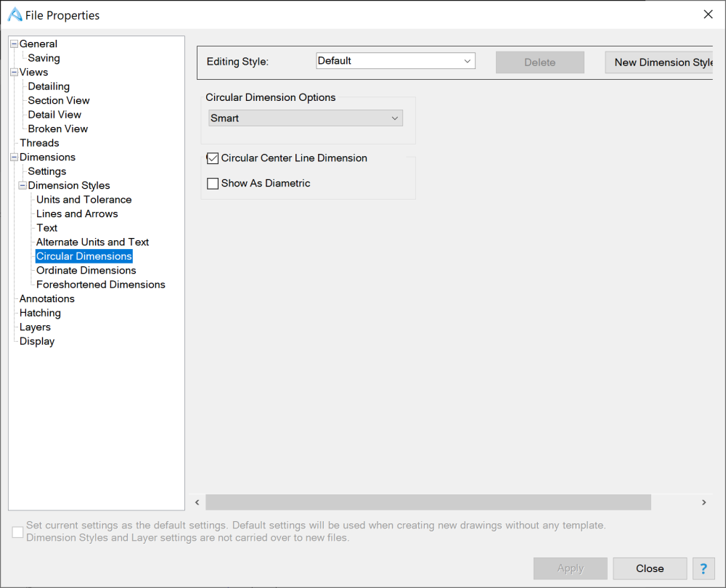Collapse the Dimensions tree node
The image size is (726, 588).
coord(14,158)
